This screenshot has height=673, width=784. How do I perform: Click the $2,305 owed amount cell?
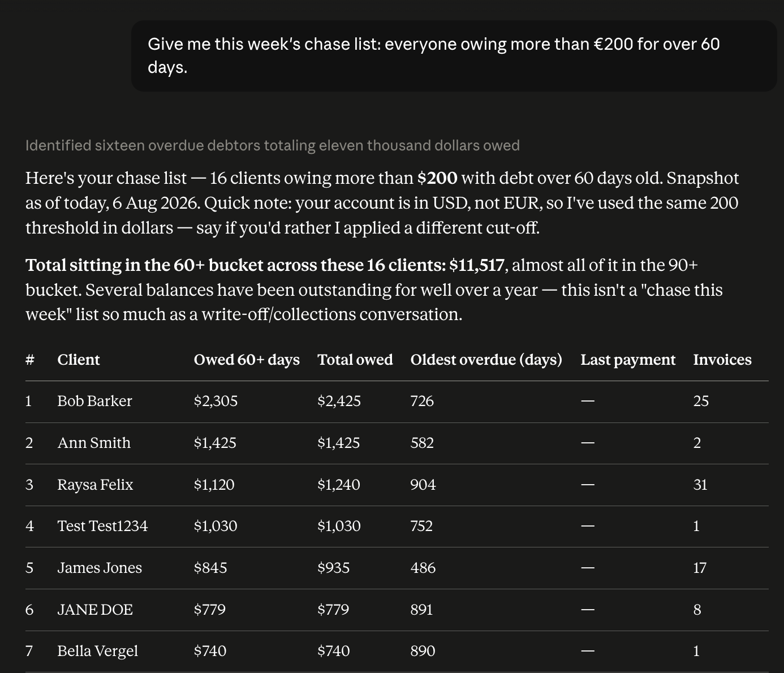[216, 401]
